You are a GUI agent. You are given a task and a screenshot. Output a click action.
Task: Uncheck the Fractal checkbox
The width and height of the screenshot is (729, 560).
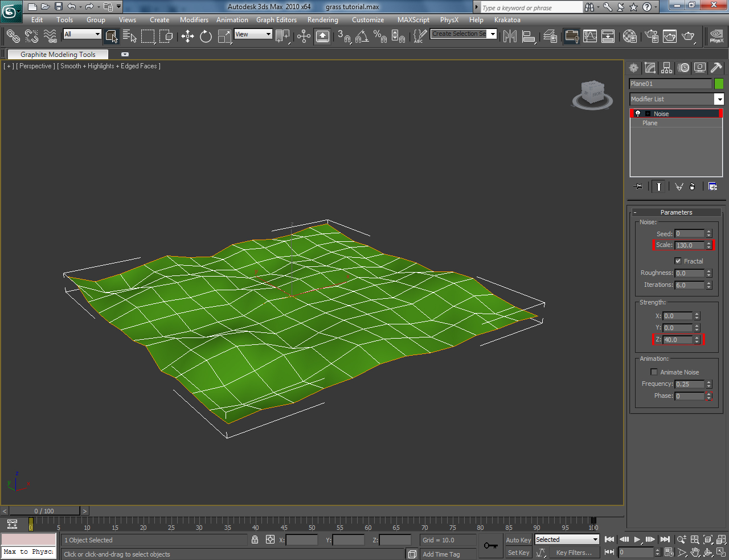(x=678, y=261)
